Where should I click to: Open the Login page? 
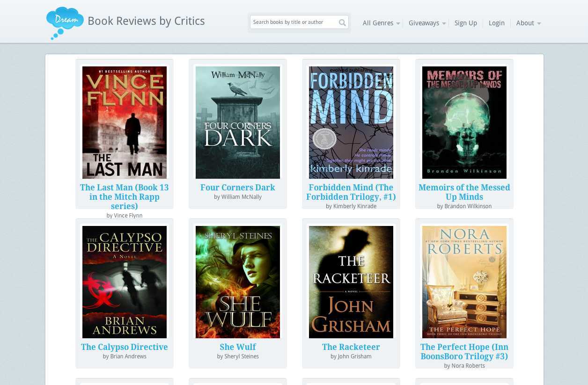[497, 23]
